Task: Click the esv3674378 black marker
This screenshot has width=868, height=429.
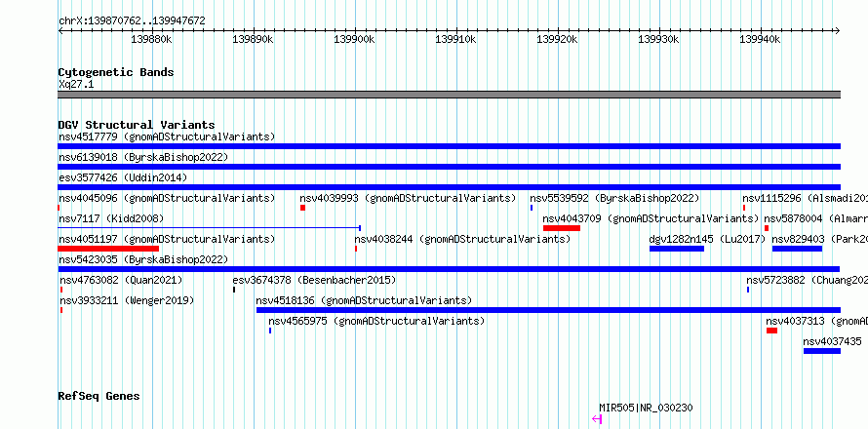Action: pos(234,290)
